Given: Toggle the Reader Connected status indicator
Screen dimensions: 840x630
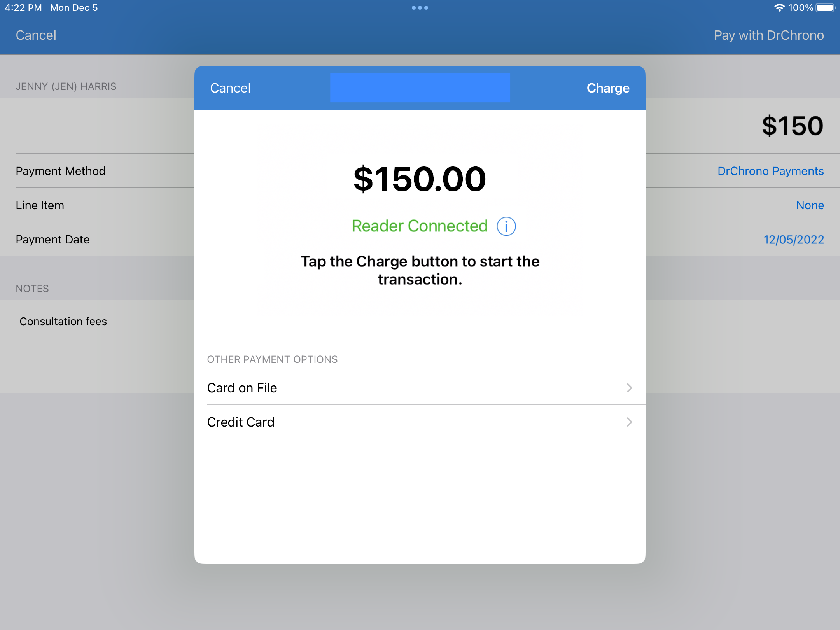Looking at the screenshot, I should (x=506, y=226).
